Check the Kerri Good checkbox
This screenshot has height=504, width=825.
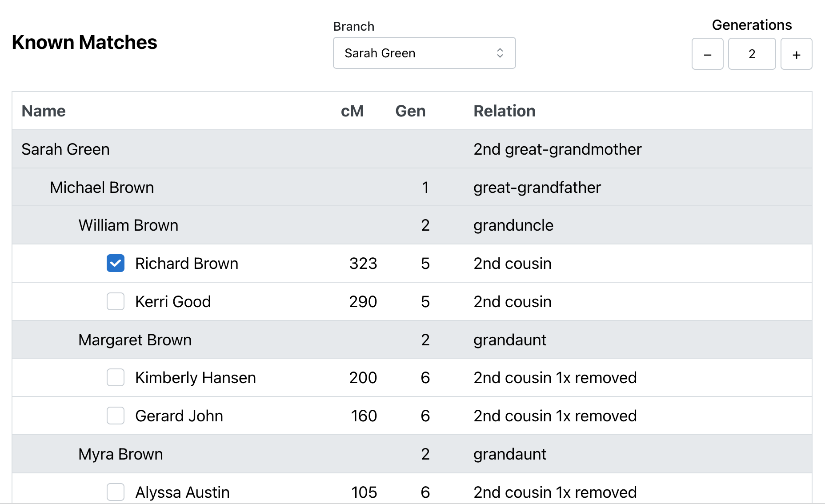tap(116, 302)
